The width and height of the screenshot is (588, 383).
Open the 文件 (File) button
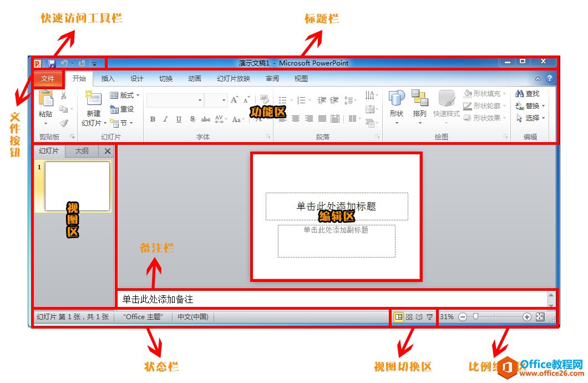tap(48, 79)
